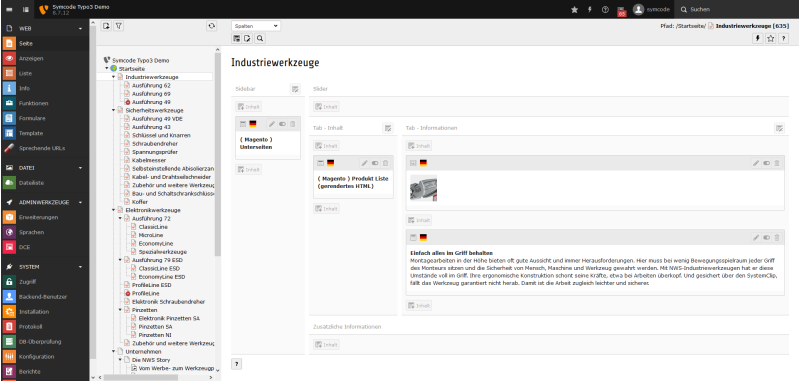The image size is (800, 381).
Task: Collapse the Sicherheitswerkzeuge tree node
Action: tap(114, 110)
